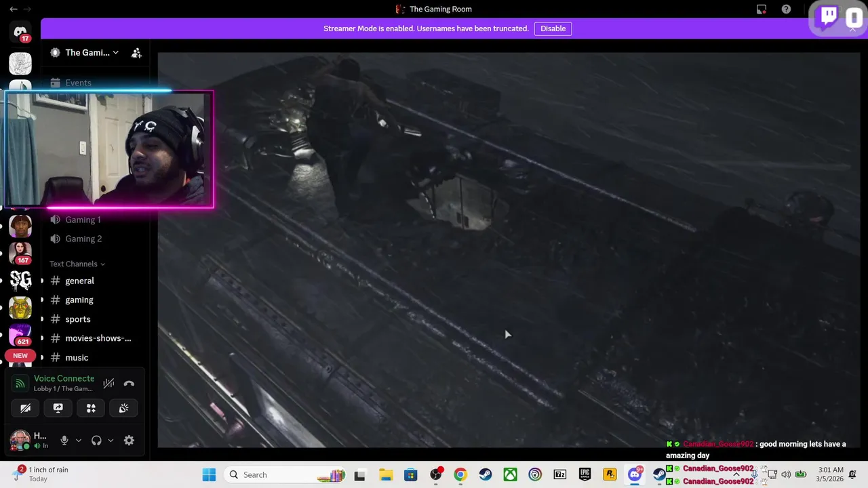Open microphone input options arrow

click(78, 441)
